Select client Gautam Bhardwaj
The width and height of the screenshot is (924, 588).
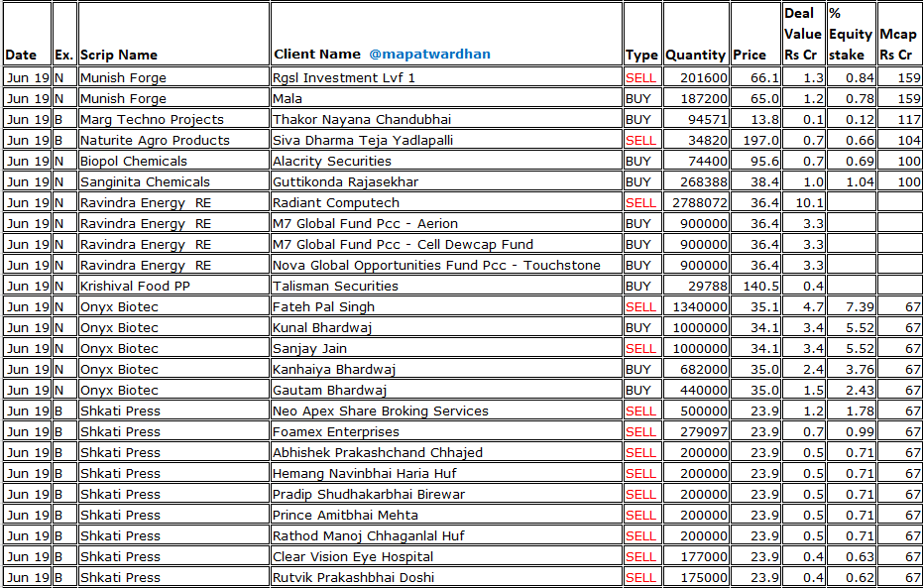[329, 390]
